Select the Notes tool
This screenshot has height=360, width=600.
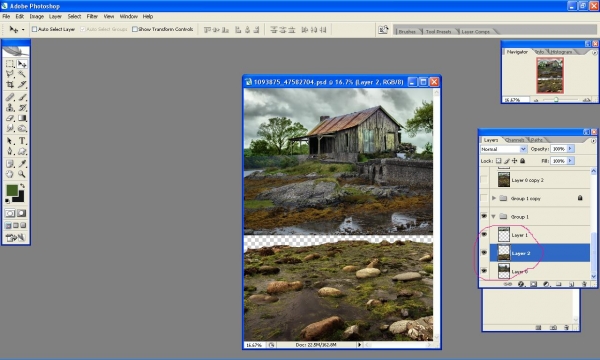[x=10, y=164]
